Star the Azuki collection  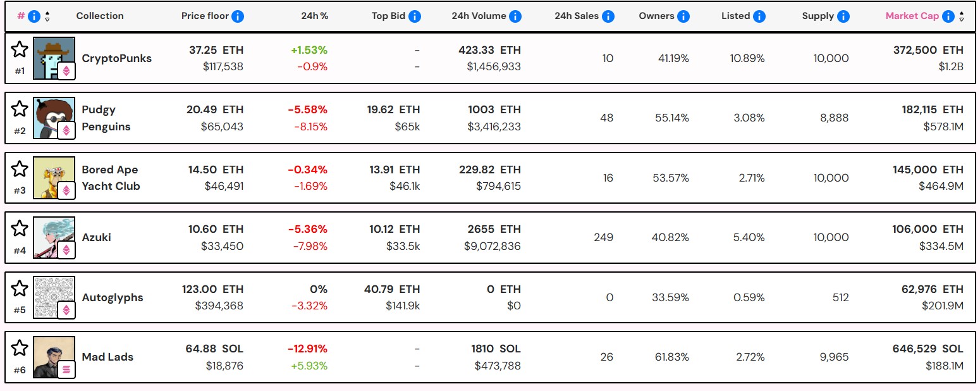[x=20, y=228]
